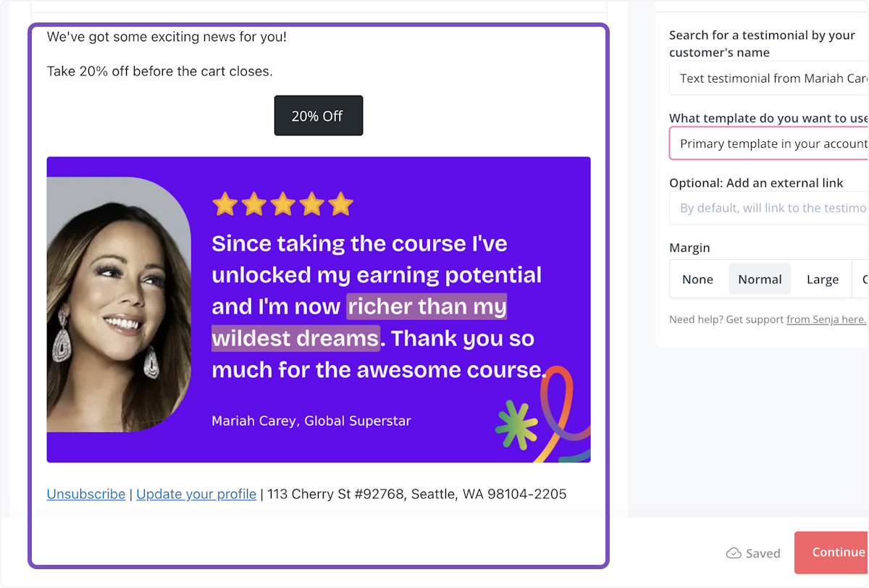Screen dimensions: 869x588
Task: Select the Large margin option
Action: click(x=822, y=280)
